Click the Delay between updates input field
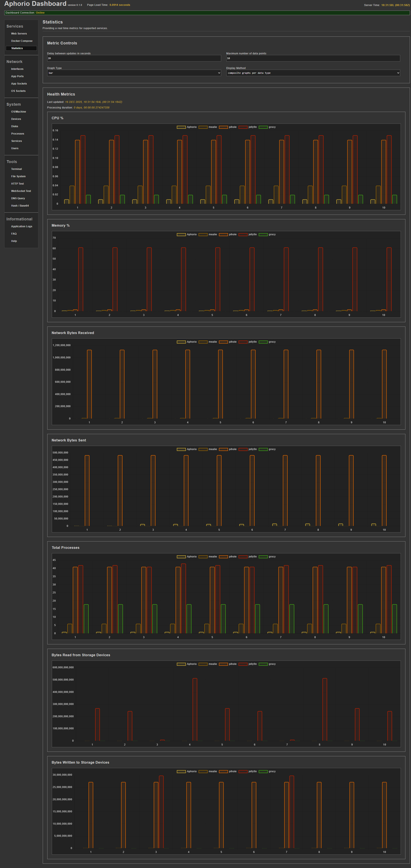The width and height of the screenshot is (411, 868). [134, 58]
